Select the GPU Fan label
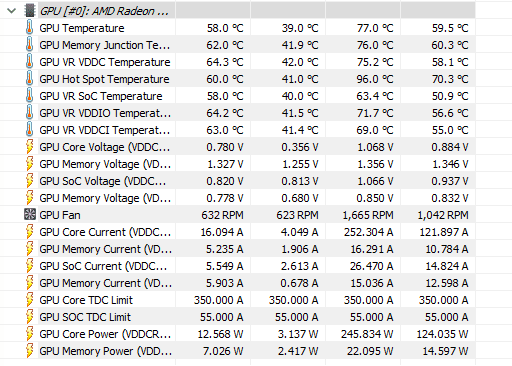This screenshot has width=512, height=366. click(60, 215)
